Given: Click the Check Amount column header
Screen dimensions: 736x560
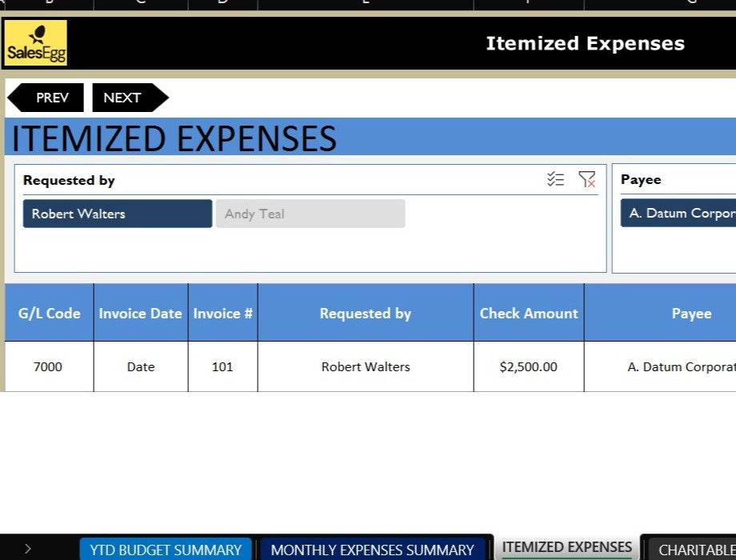Looking at the screenshot, I should tap(529, 314).
